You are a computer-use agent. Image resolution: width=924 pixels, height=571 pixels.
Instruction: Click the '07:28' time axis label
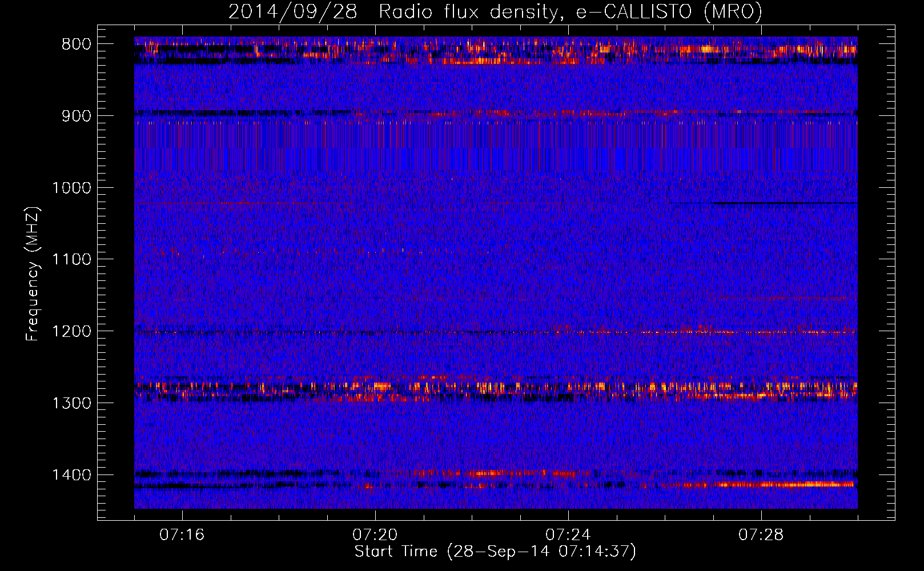[x=761, y=535]
